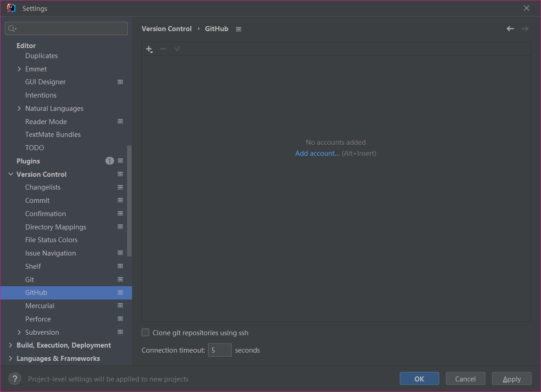Select the GUI Designer entry

[x=45, y=82]
